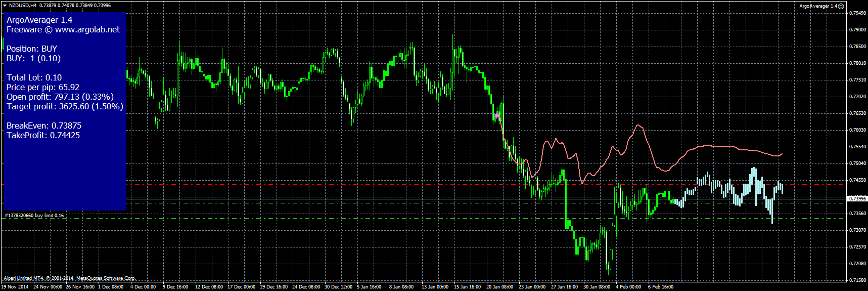Click the smiley icon beside ArgoAverager 1.4
The width and height of the screenshot is (868, 291).
click(841, 6)
